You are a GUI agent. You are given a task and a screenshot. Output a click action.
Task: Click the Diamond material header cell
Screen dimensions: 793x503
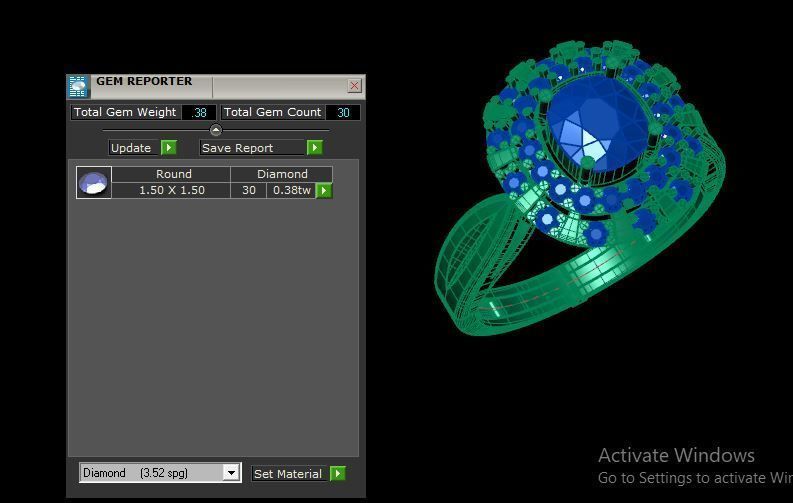pos(282,174)
